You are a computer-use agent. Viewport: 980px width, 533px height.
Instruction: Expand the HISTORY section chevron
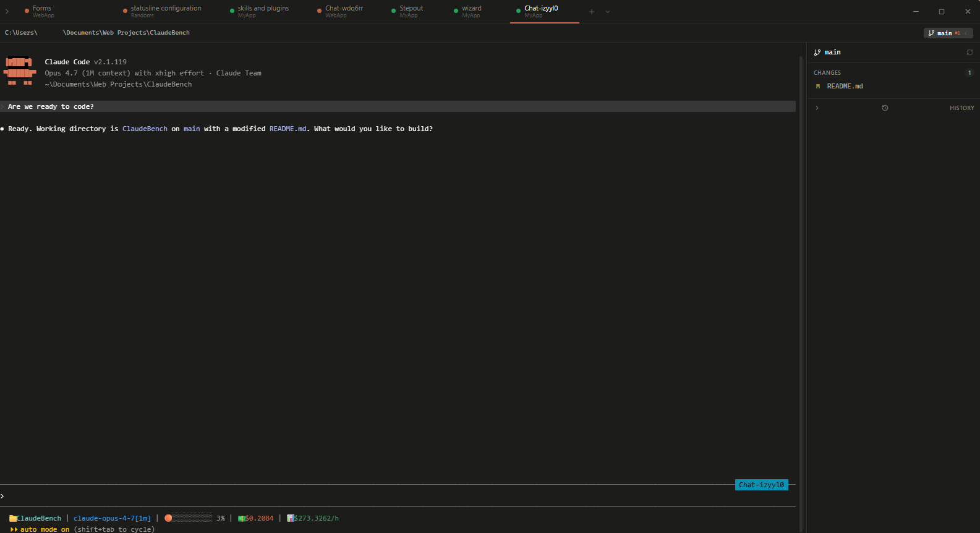click(817, 108)
